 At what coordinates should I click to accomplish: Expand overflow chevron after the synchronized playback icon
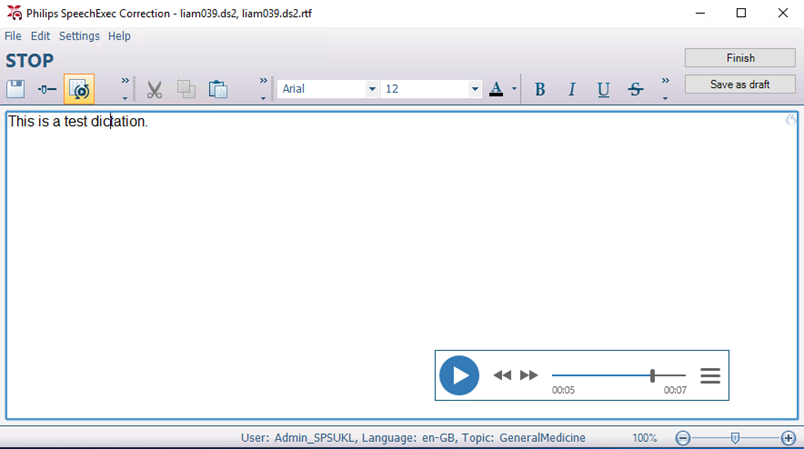pos(125,88)
